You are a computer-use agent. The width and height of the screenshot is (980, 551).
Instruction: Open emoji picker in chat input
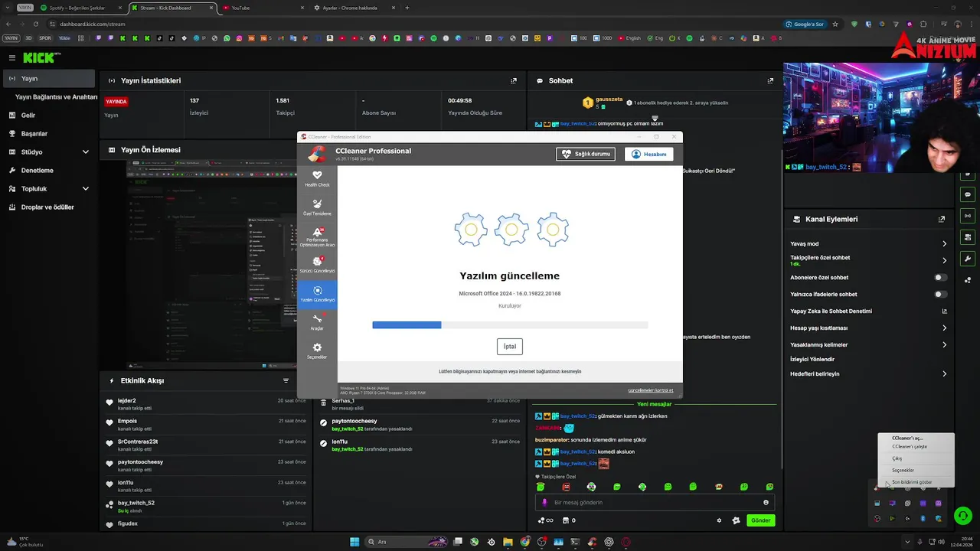coord(766,503)
